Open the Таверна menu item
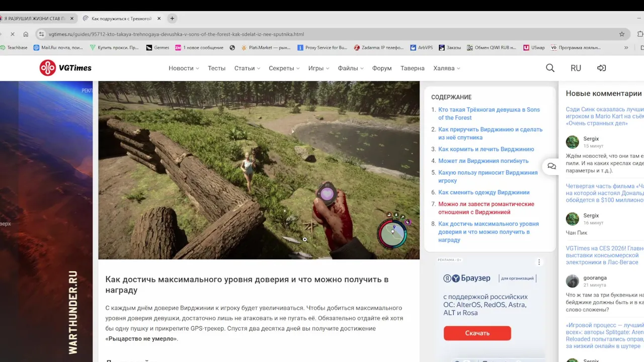644x362 pixels. pyautogui.click(x=413, y=68)
